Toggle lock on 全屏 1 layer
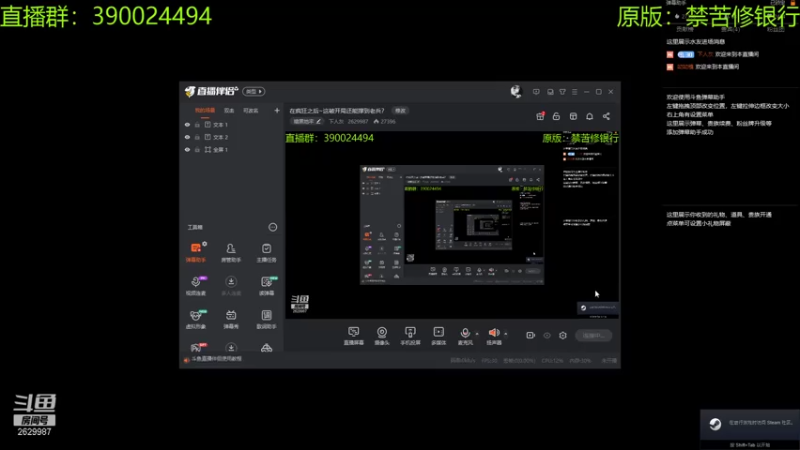The width and height of the screenshot is (800, 450). [197, 149]
